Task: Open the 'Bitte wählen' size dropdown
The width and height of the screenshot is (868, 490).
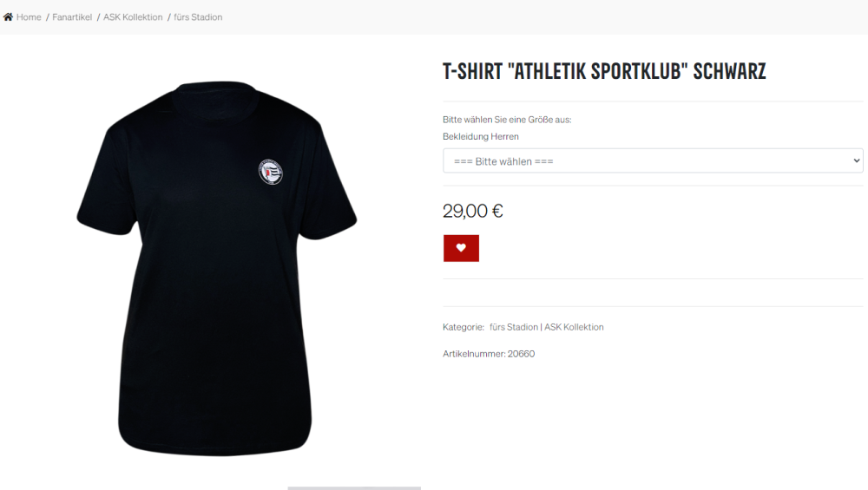Action: click(653, 161)
